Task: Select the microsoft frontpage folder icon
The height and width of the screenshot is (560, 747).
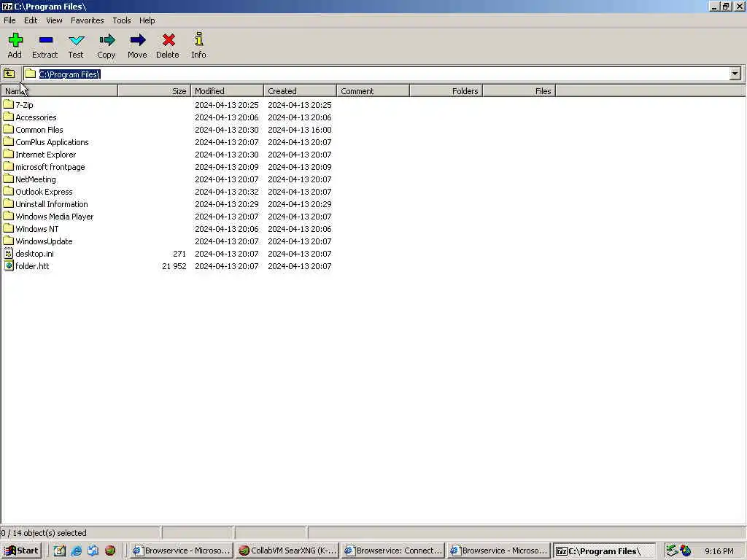Action: coord(8,166)
